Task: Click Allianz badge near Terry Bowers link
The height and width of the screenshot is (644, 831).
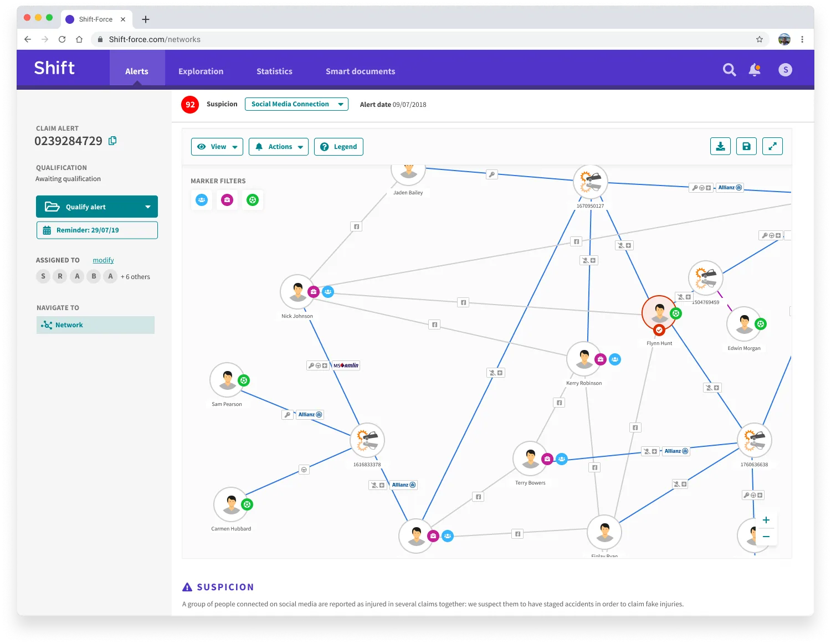Action: [676, 451]
